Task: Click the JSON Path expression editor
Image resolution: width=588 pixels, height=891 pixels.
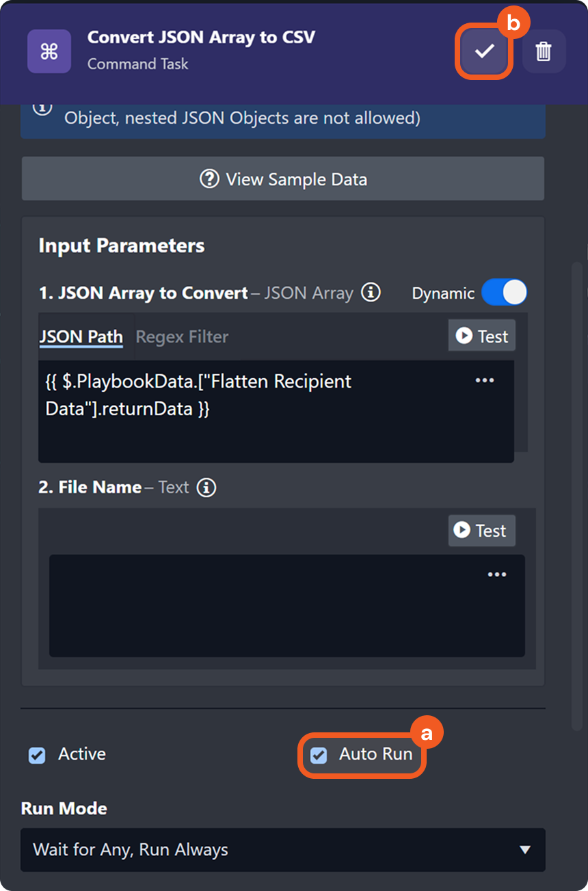Action: pyautogui.click(x=260, y=410)
